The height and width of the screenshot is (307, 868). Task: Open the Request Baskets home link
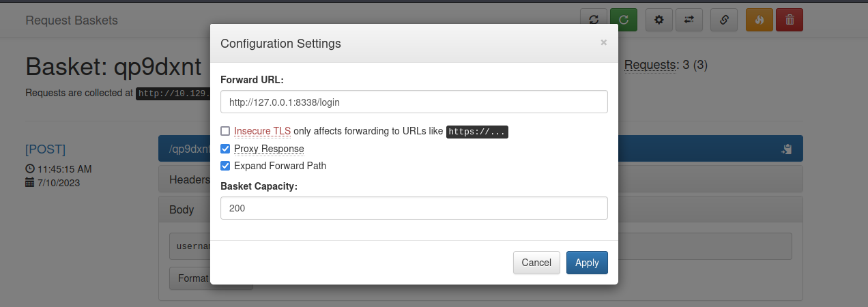[x=72, y=20]
